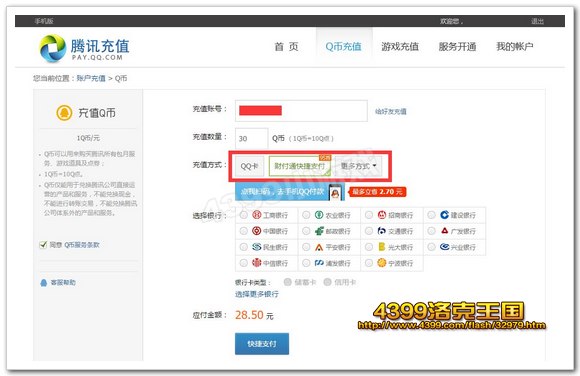Open the 客服帮助 link
Image resolution: width=580 pixels, height=376 pixels.
click(x=63, y=283)
